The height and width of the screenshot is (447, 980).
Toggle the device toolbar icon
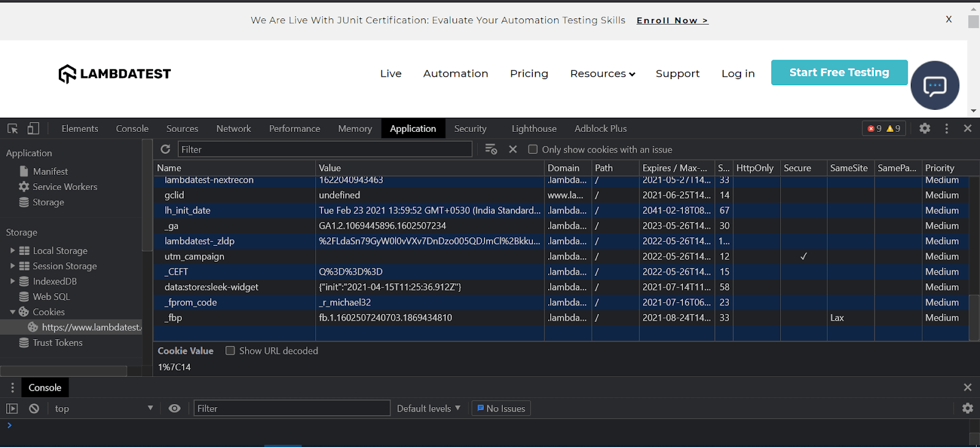[33, 129]
